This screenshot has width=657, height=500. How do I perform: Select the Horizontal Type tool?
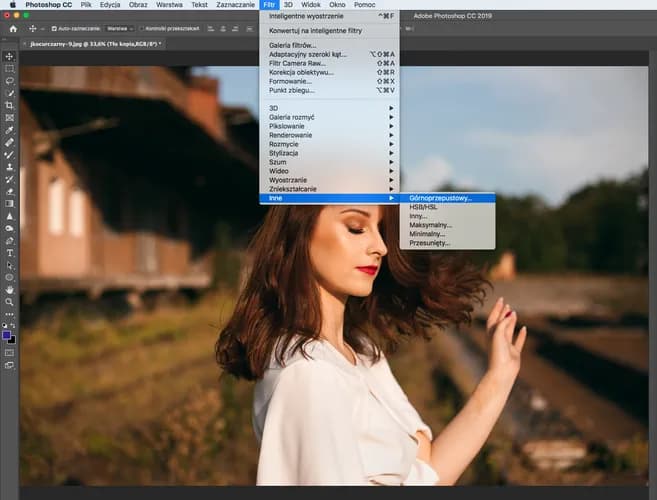click(10, 253)
